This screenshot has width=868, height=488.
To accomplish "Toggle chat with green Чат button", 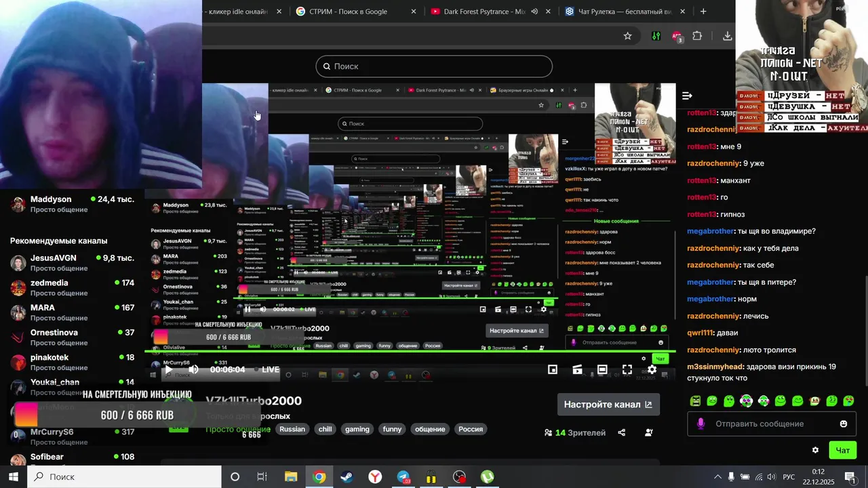I will coord(843,450).
